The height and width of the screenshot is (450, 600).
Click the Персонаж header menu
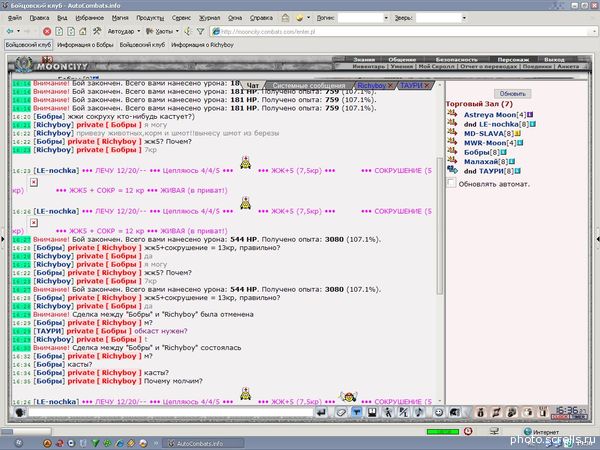coord(513,59)
